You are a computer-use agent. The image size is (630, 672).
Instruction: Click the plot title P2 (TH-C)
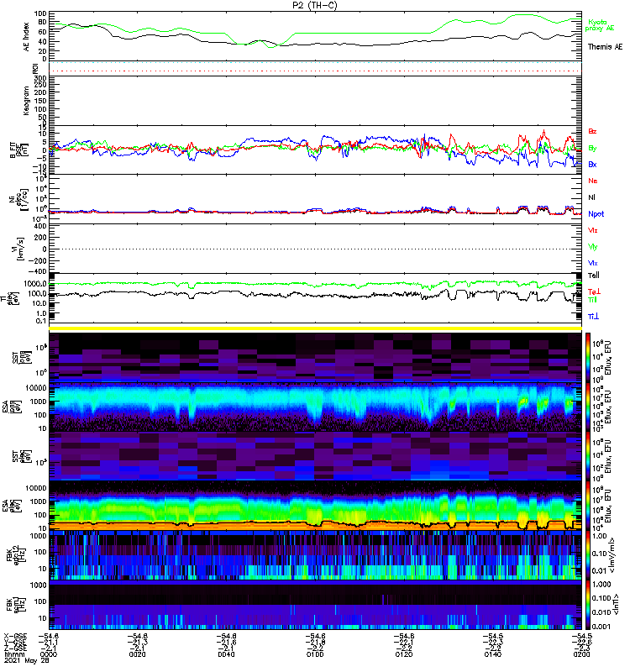pyautogui.click(x=314, y=5)
